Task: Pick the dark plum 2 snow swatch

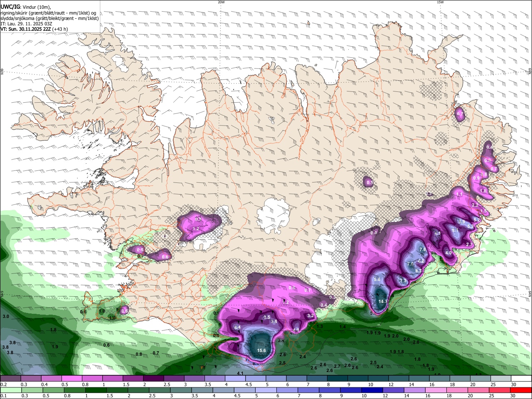Action: click(x=153, y=379)
